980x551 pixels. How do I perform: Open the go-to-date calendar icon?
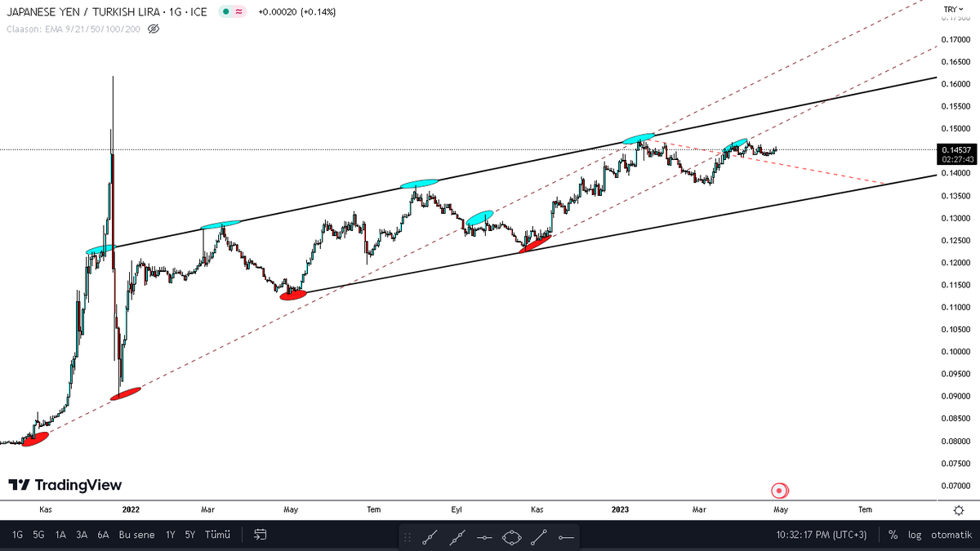click(x=261, y=535)
